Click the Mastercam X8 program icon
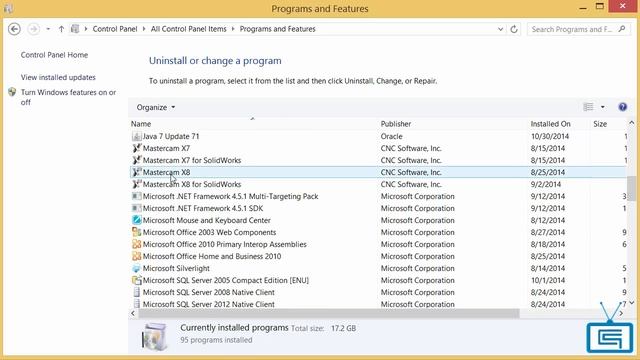The image size is (640, 360). point(137,172)
